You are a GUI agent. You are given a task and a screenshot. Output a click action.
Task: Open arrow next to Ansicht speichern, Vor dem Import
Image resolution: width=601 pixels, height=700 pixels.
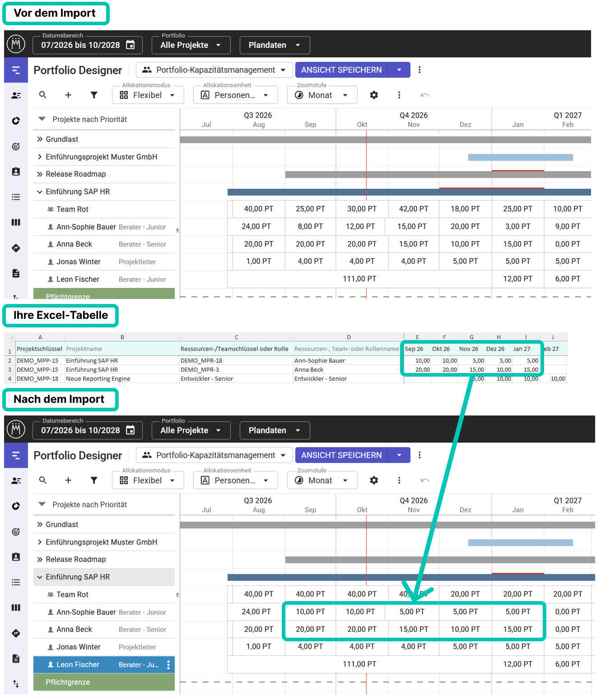399,70
